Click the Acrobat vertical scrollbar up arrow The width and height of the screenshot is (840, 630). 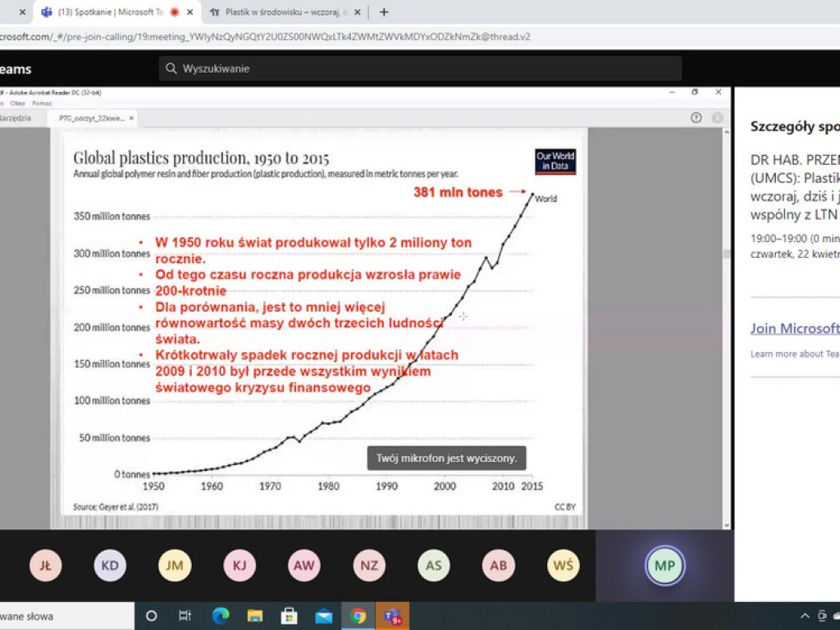[727, 132]
